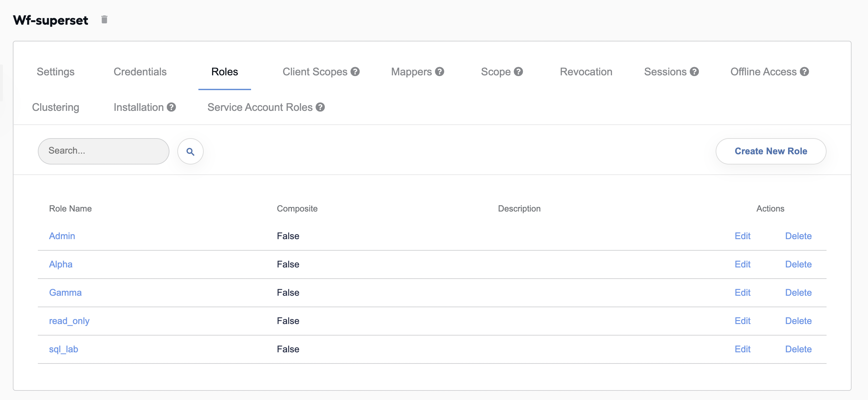The height and width of the screenshot is (400, 868).
Task: Go to the Clustering tab
Action: coord(56,107)
